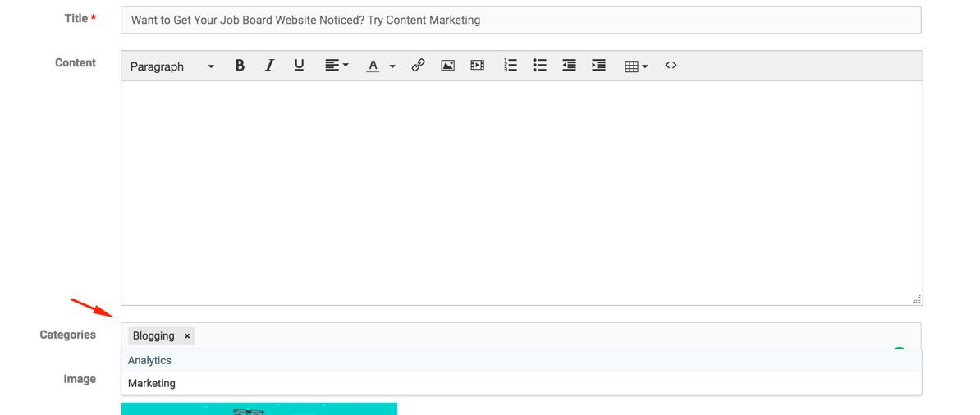Viewport: 980px width, 415px height.
Task: Underline the selected text
Action: coord(300,65)
